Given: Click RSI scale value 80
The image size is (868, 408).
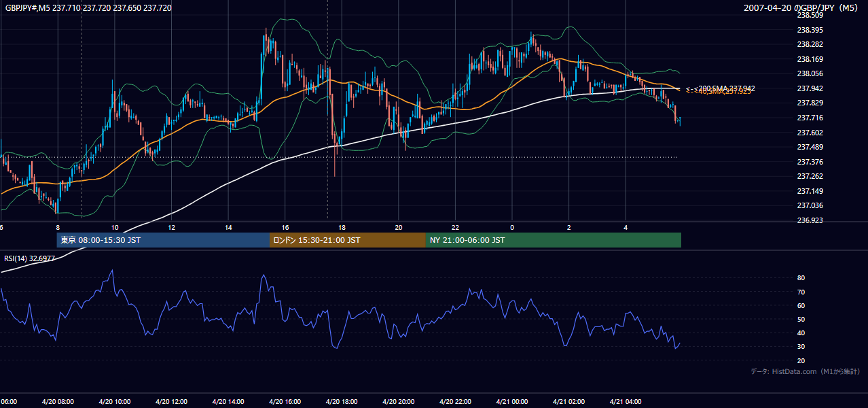Looking at the screenshot, I should pyautogui.click(x=801, y=278).
